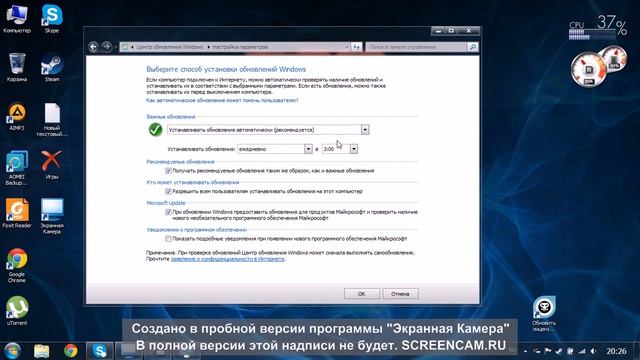Select the Foxit Reader desktop shortcut
640x360 pixels.
(17, 213)
